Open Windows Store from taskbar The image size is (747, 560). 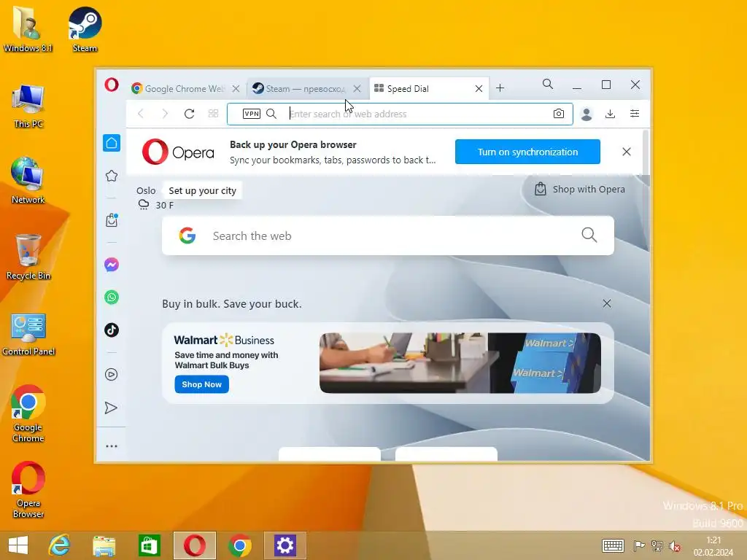[x=149, y=545]
